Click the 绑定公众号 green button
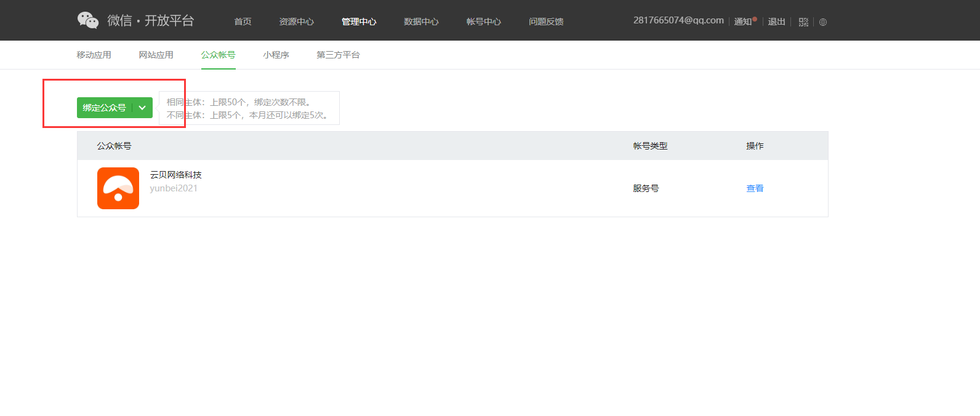The image size is (980, 416). pos(105,108)
